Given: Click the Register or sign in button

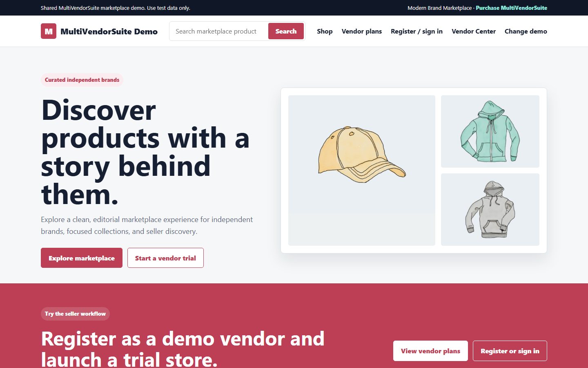Looking at the screenshot, I should pyautogui.click(x=510, y=351).
